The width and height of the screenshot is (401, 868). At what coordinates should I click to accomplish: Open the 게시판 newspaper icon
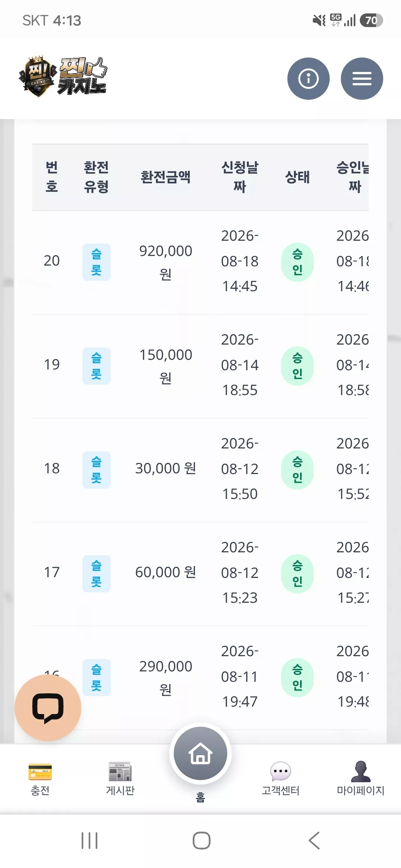(120, 772)
